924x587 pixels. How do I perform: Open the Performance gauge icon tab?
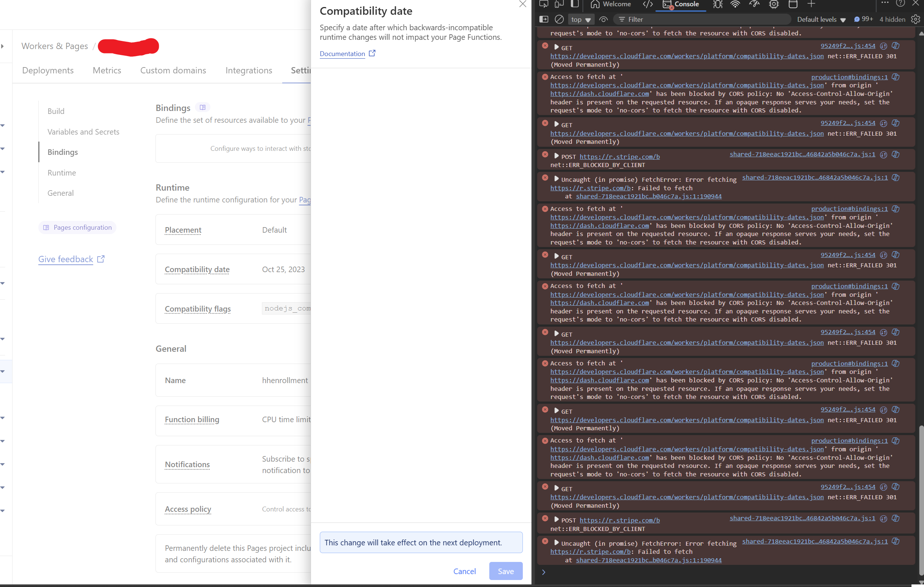pos(754,4)
